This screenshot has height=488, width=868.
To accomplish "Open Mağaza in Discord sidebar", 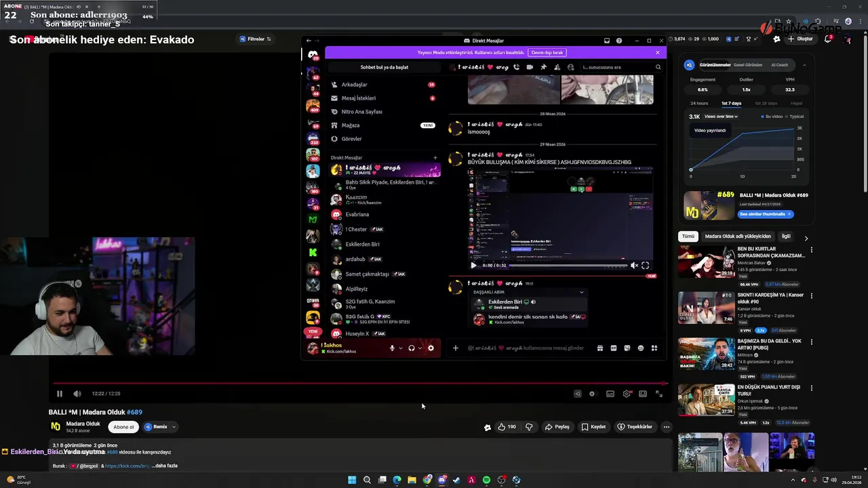I will tap(384, 125).
